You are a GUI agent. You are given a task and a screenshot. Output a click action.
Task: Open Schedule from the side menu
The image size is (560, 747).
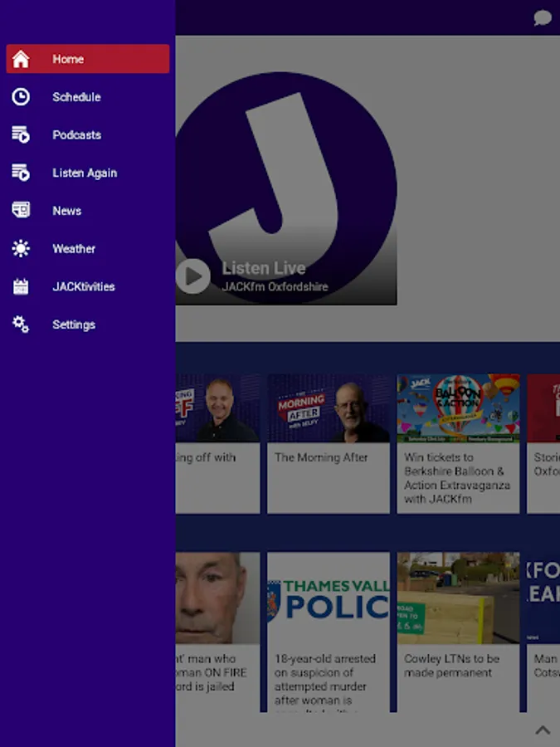pyautogui.click(x=88, y=97)
